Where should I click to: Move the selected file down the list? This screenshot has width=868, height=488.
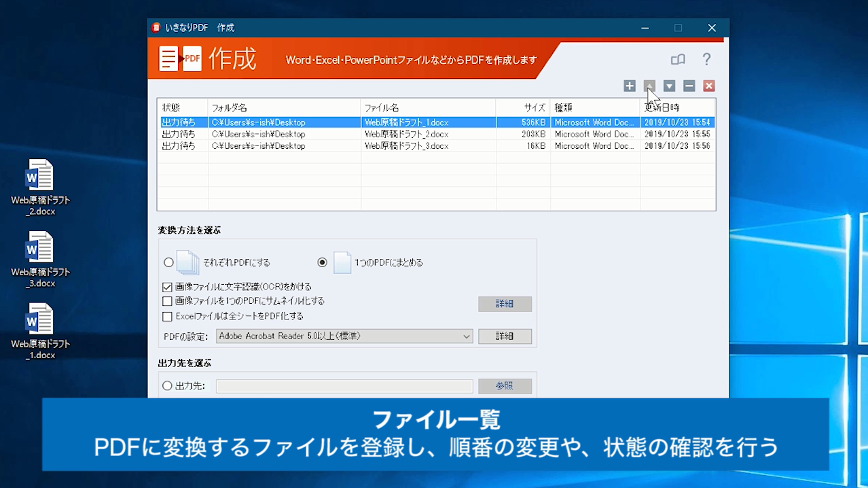pyautogui.click(x=669, y=86)
